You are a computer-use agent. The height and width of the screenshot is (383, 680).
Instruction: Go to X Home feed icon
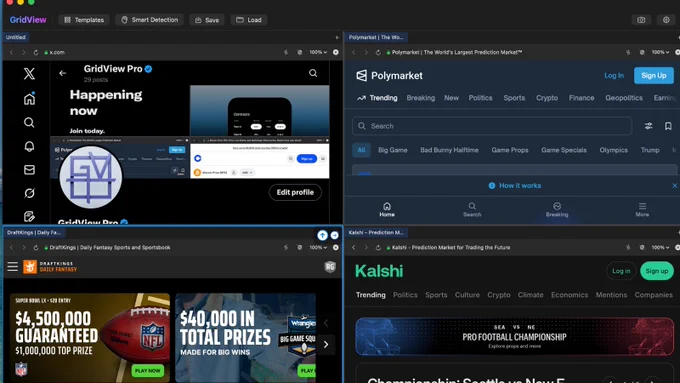pyautogui.click(x=29, y=99)
